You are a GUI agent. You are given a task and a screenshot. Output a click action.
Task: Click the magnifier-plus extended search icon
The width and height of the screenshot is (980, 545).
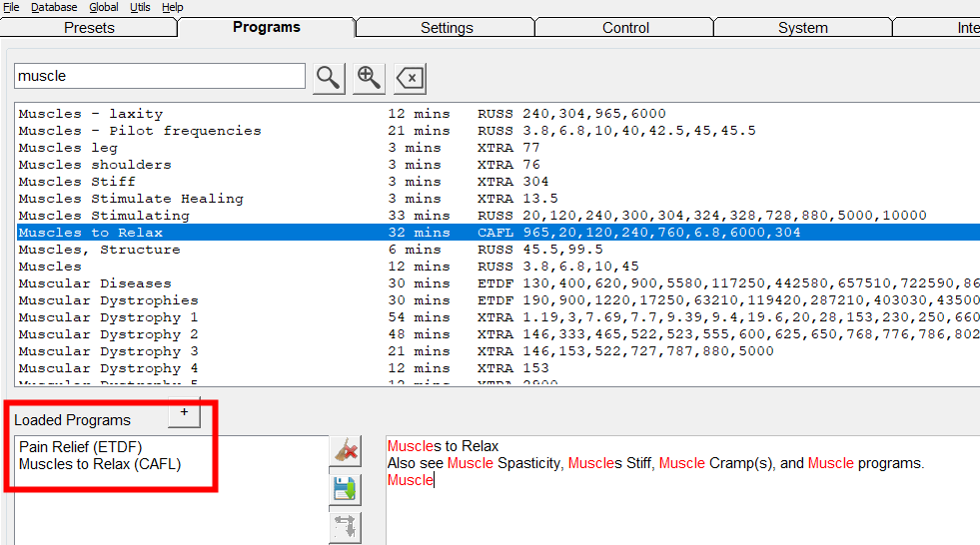369,78
